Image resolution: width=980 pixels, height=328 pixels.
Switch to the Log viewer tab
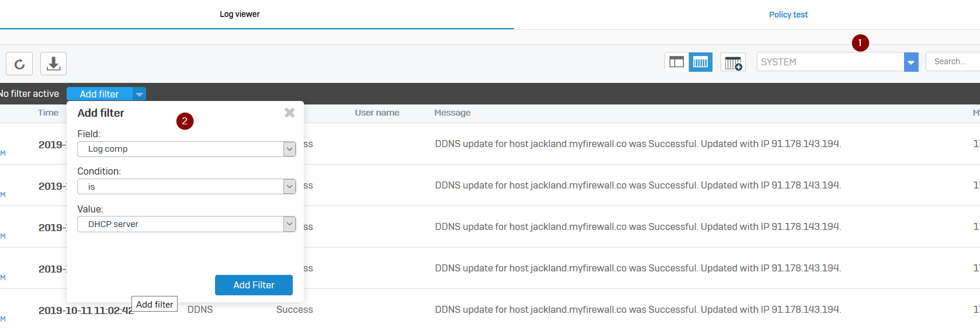point(240,14)
